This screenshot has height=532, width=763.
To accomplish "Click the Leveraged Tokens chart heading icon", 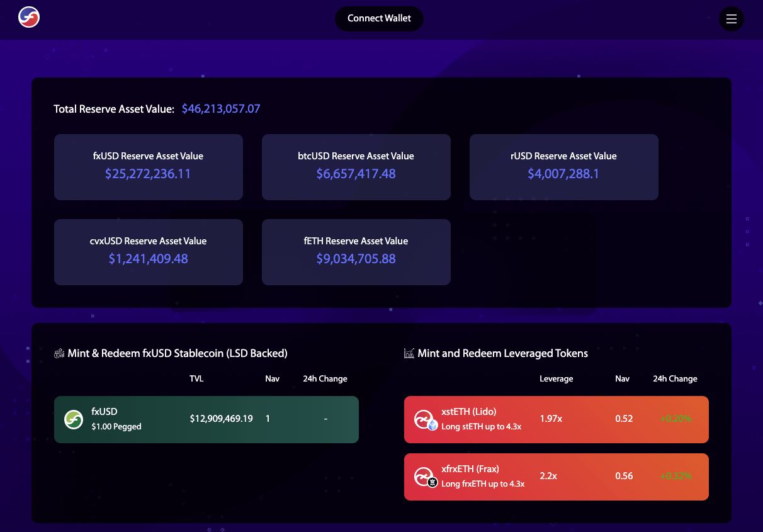I will [409, 354].
